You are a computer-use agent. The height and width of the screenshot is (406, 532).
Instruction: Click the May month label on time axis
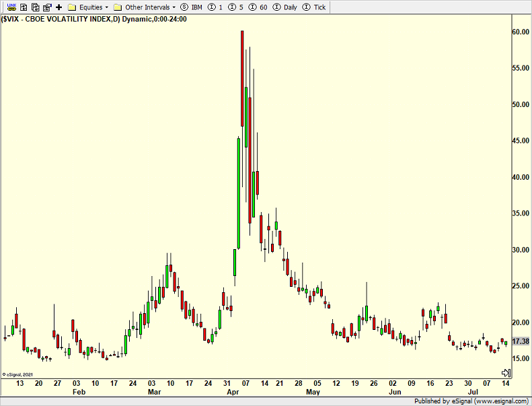[x=313, y=392]
